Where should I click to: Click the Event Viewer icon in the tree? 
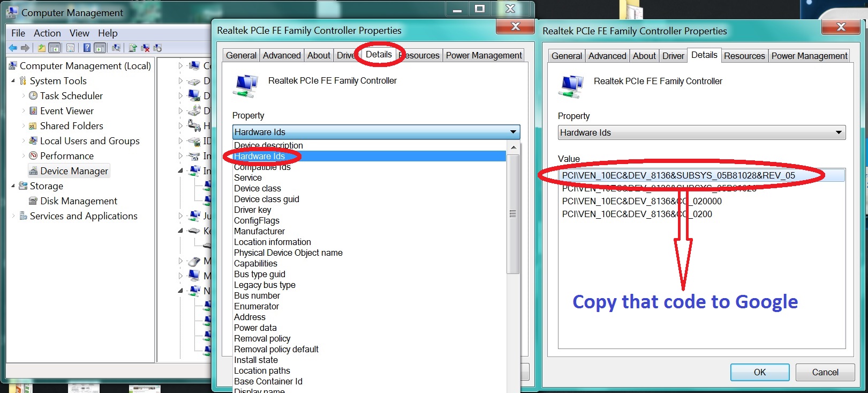(x=33, y=111)
